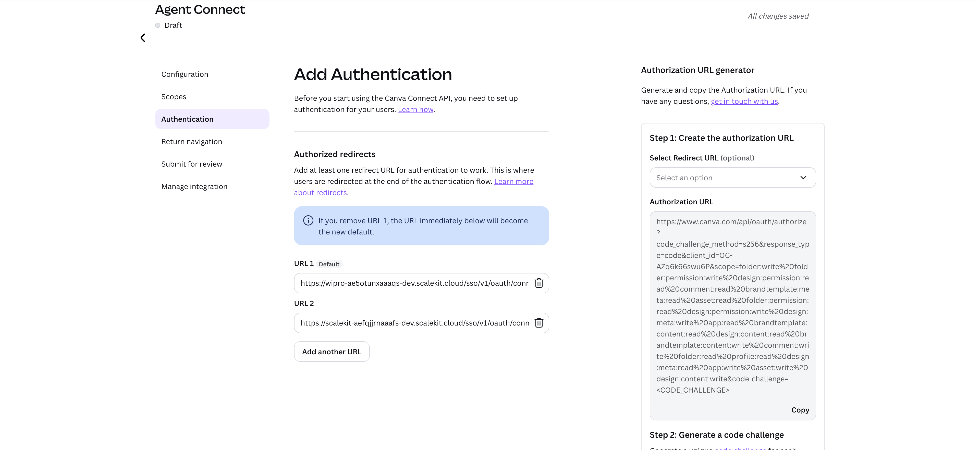Click Step 1: Create the authorization URL heading

[721, 138]
